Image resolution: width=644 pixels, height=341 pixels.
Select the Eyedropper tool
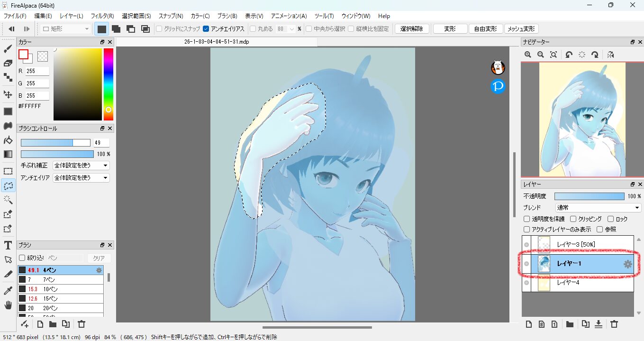click(x=8, y=290)
